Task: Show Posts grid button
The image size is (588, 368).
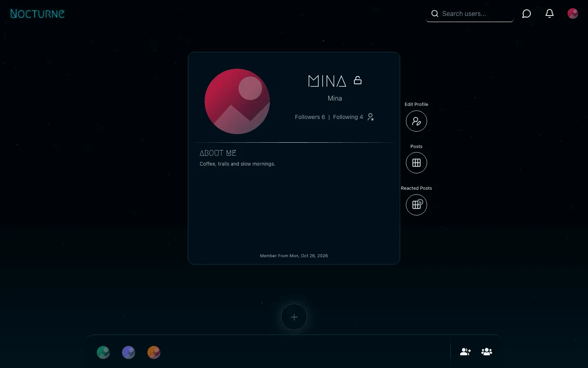Action: point(416,163)
